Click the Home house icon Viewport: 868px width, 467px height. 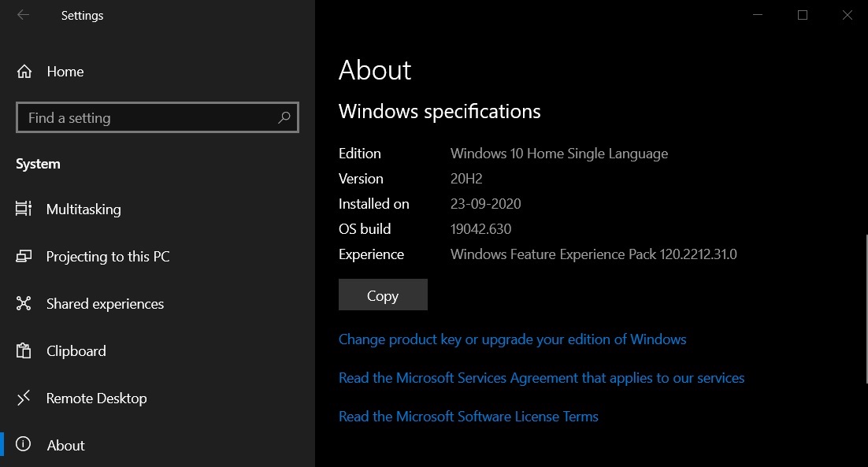24,72
